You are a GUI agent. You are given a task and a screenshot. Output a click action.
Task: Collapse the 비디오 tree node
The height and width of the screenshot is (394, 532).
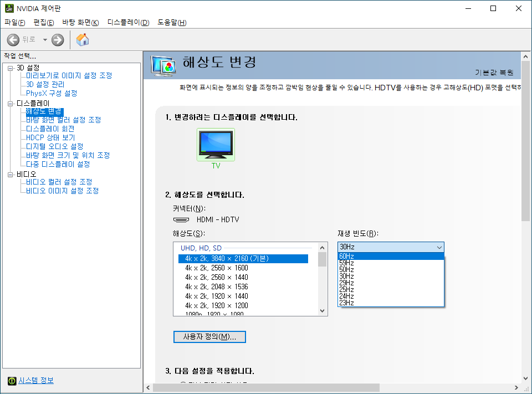(10, 175)
